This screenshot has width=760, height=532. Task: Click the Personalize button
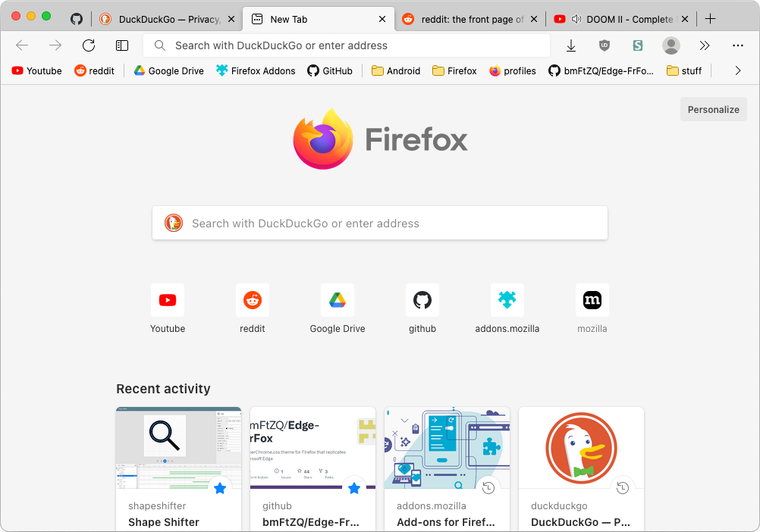point(714,109)
